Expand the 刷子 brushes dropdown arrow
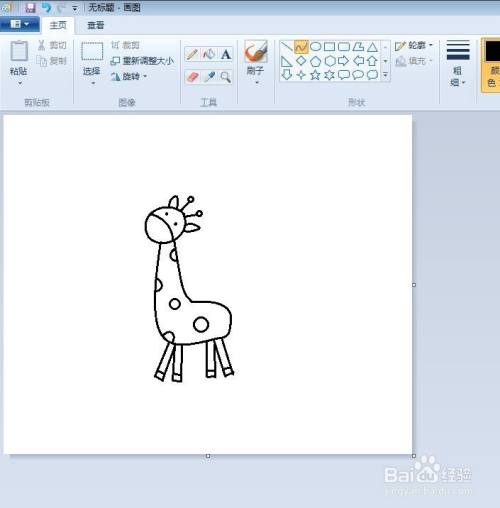Image resolution: width=500 pixels, height=508 pixels. (x=257, y=82)
